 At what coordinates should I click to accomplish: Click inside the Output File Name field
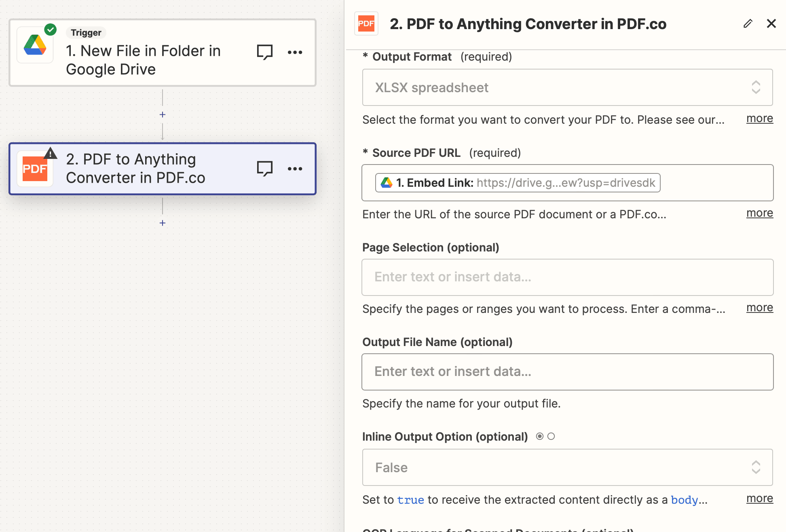point(567,372)
